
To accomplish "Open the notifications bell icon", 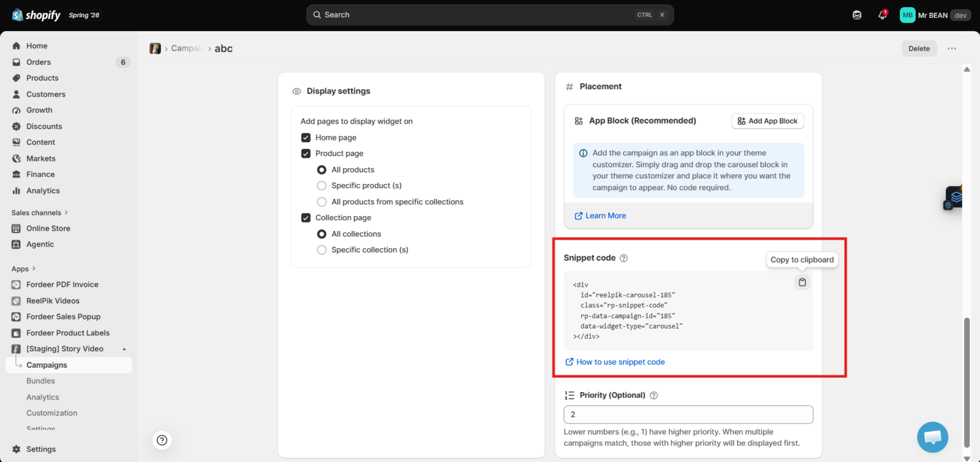I will tap(882, 15).
